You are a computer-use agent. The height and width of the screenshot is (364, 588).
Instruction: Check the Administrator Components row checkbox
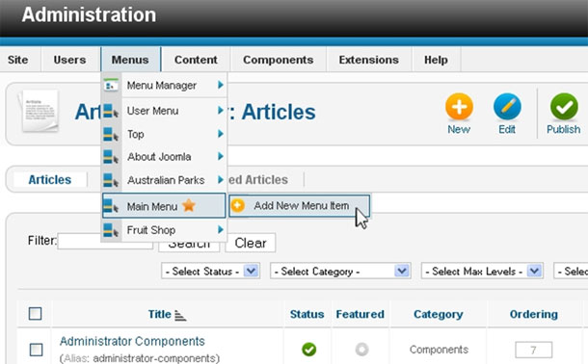[36, 350]
